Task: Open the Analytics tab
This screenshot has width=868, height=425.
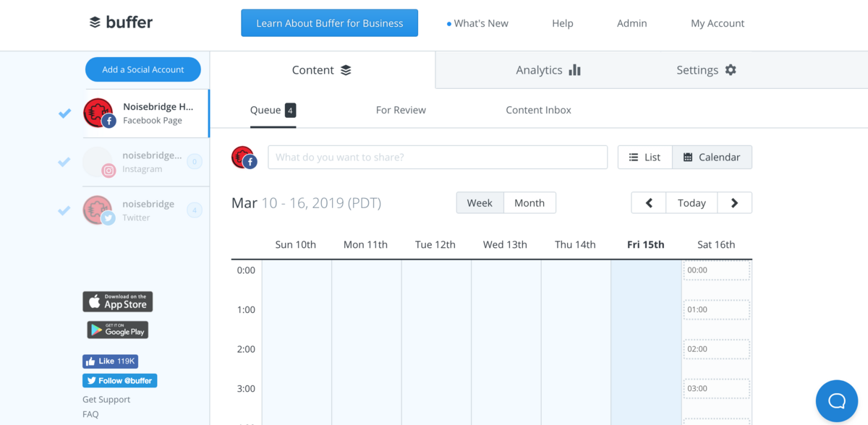Action: pyautogui.click(x=548, y=70)
